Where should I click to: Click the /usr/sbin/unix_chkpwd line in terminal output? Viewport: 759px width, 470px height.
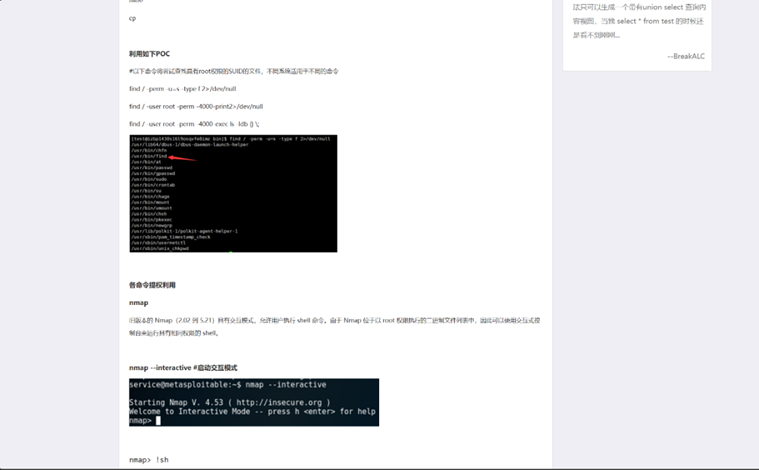click(x=160, y=248)
